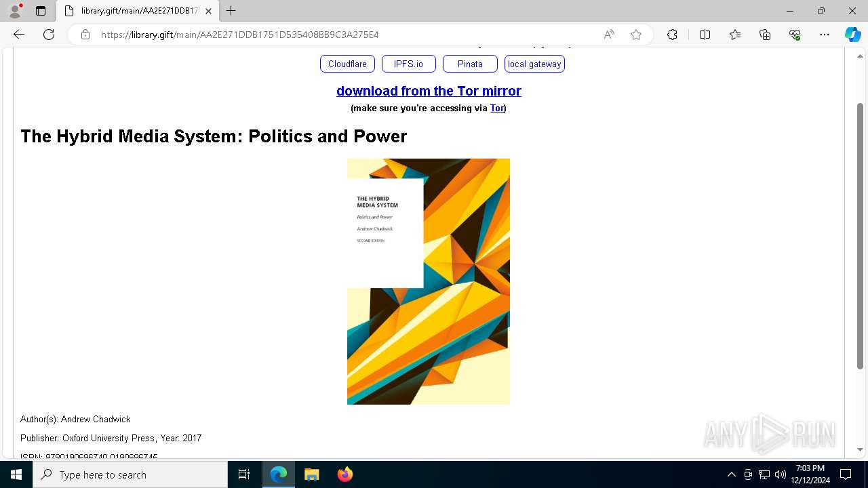Open download from the Tor mirror link

pos(429,91)
